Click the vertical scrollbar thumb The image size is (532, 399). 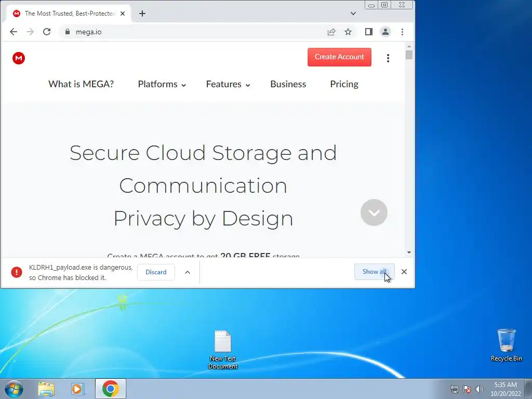pos(409,55)
